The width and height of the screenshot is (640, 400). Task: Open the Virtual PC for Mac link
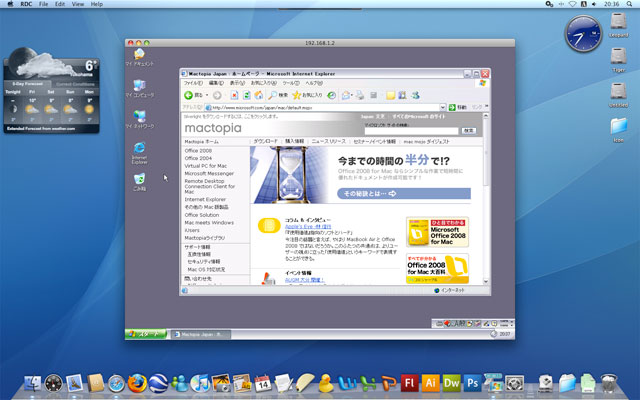tap(206, 166)
